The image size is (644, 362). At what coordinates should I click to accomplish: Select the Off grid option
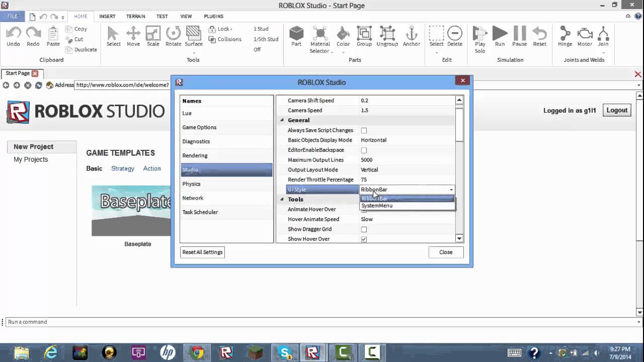coord(257,50)
